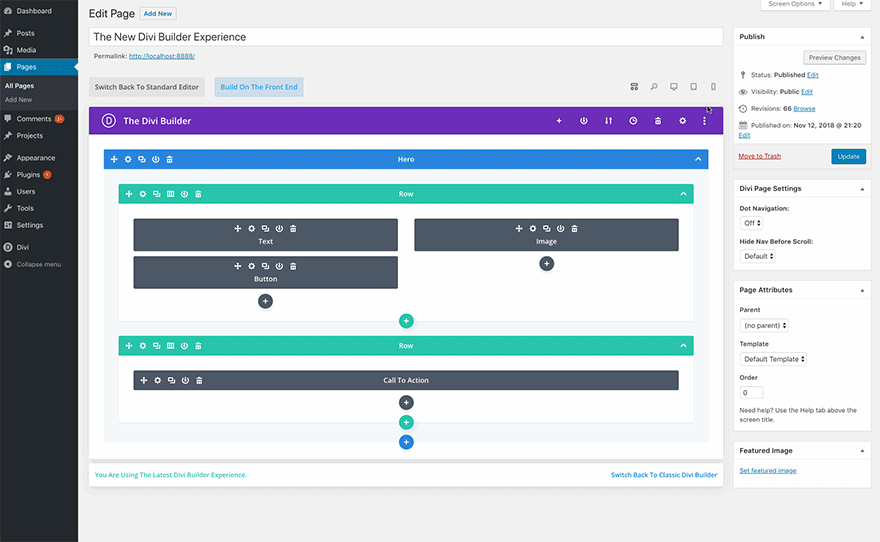This screenshot has width=880, height=542.
Task: Disable the Hero section with power icon
Action: tap(155, 159)
